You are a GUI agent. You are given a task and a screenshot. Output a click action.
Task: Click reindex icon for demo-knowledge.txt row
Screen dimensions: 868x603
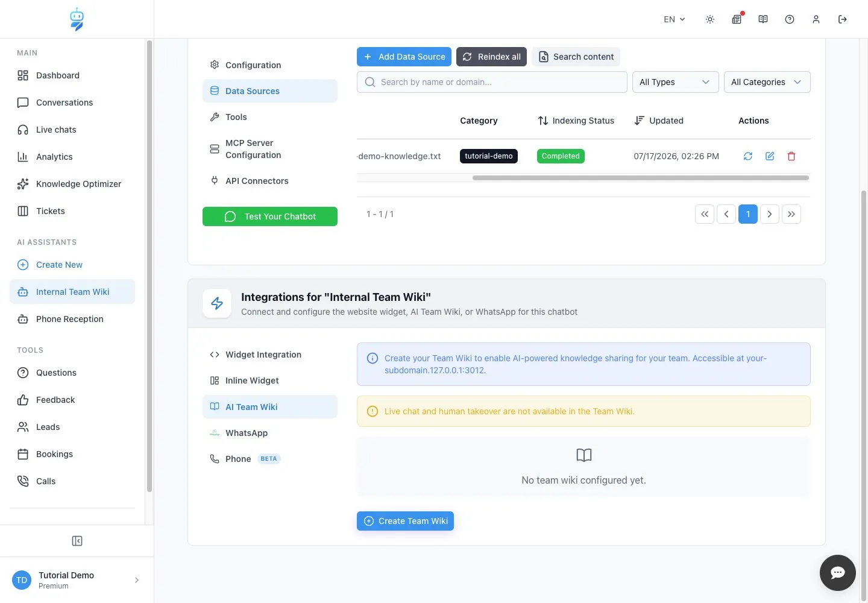tap(748, 156)
